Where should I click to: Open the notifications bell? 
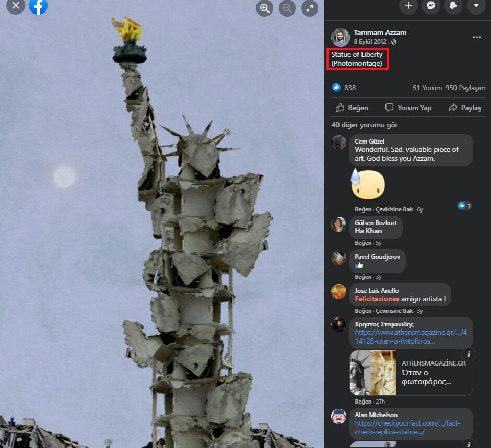point(453,6)
